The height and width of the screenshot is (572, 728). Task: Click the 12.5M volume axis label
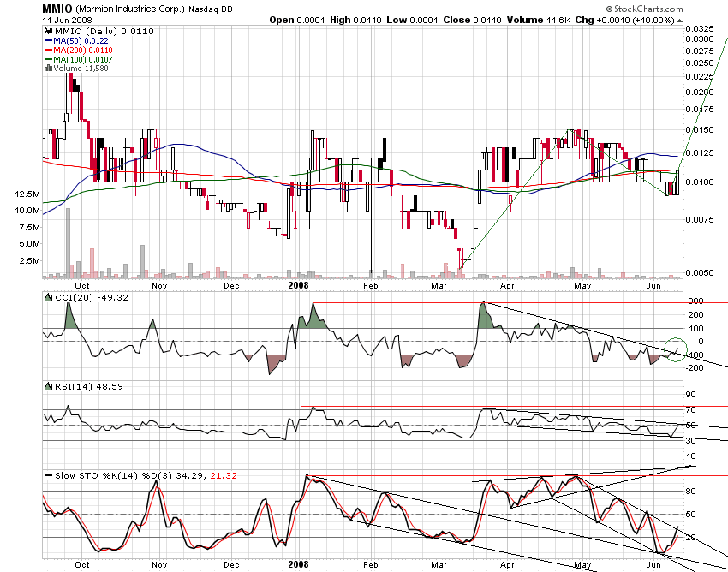(27, 194)
